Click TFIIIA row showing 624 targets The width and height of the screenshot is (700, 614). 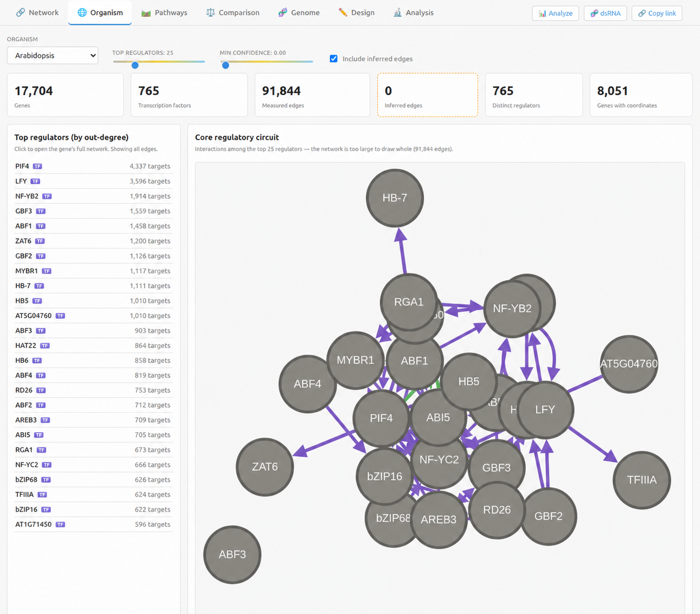click(x=93, y=494)
